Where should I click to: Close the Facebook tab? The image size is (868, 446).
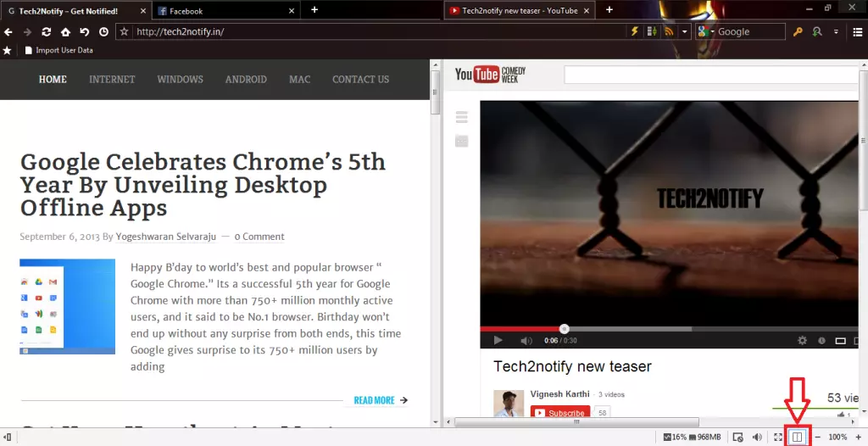[x=292, y=10]
